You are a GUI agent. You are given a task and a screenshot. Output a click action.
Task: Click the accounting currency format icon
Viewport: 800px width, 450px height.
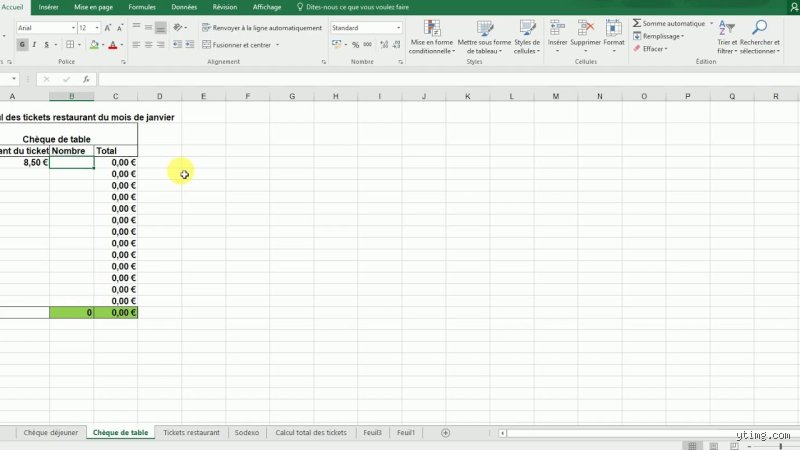click(336, 45)
